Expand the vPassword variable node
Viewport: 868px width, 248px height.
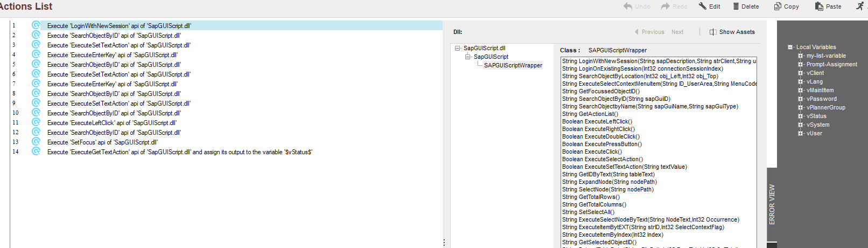point(801,99)
